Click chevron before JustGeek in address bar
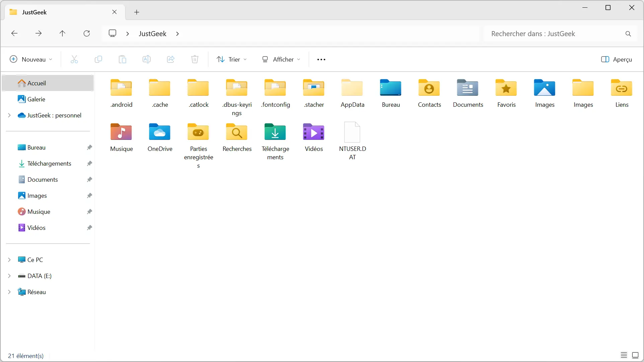This screenshot has width=644, height=362. pos(128,34)
